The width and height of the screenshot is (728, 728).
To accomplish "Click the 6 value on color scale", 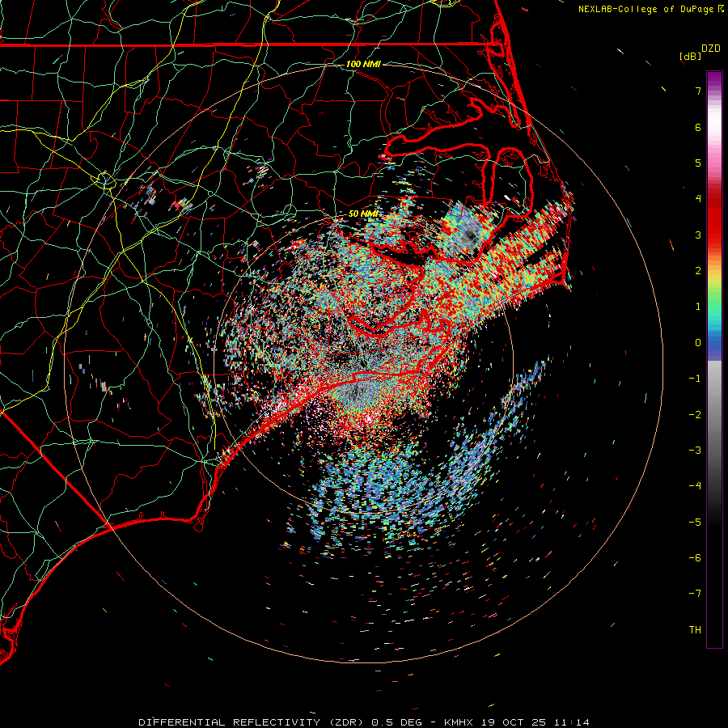I will click(698, 127).
